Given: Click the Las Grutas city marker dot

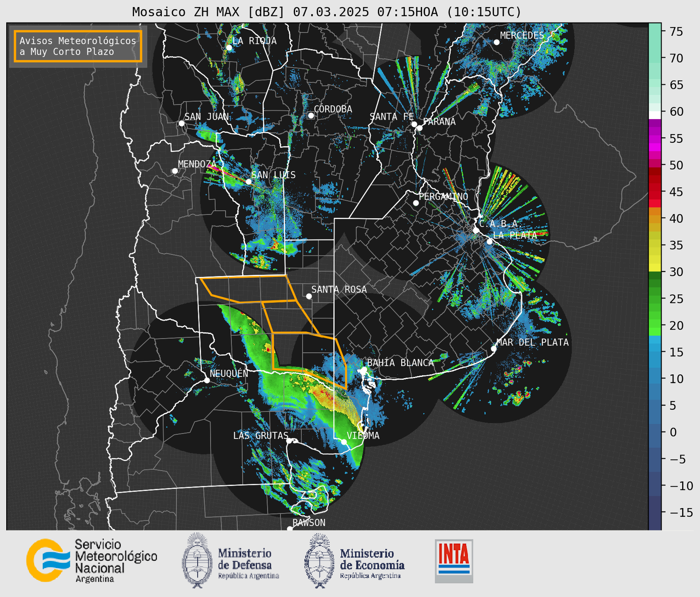Looking at the screenshot, I should coord(289,441).
